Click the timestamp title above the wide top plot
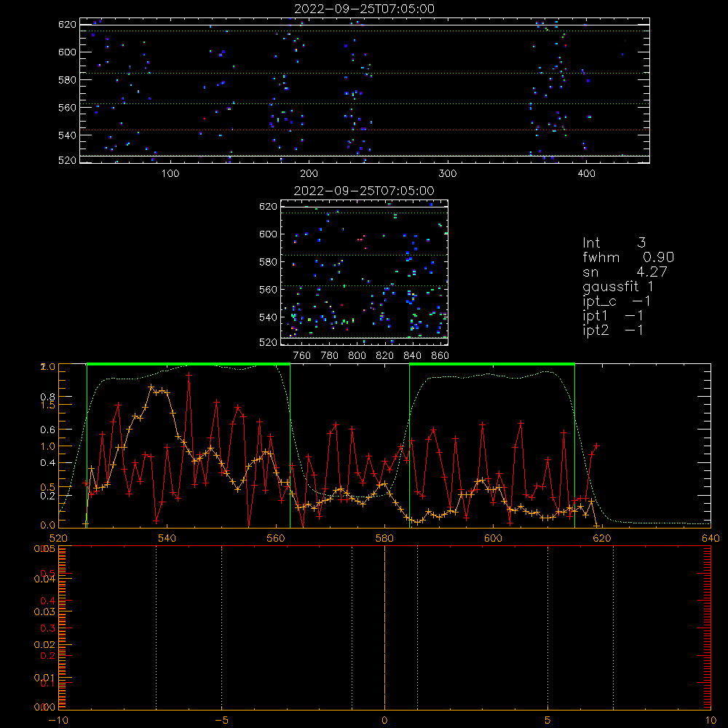Screen dimensions: 728x728 pyautogui.click(x=365, y=9)
